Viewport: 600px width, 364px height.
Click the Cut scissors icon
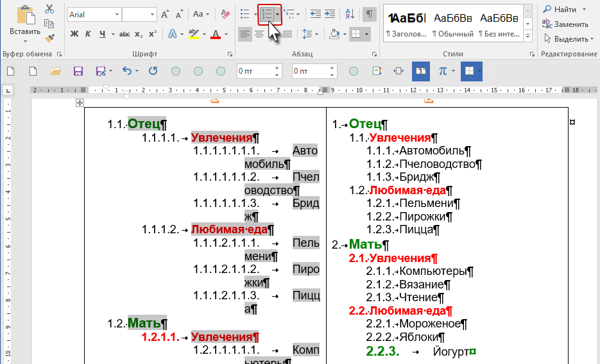click(x=49, y=9)
